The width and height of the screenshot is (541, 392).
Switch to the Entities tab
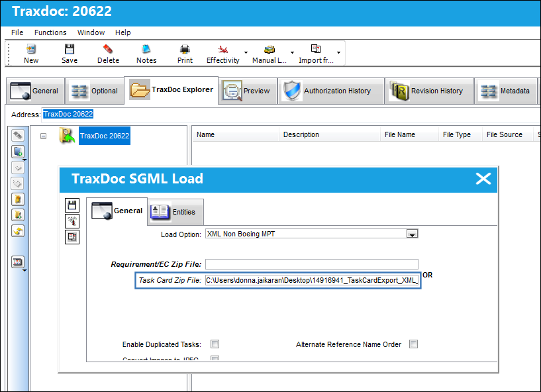pyautogui.click(x=175, y=212)
